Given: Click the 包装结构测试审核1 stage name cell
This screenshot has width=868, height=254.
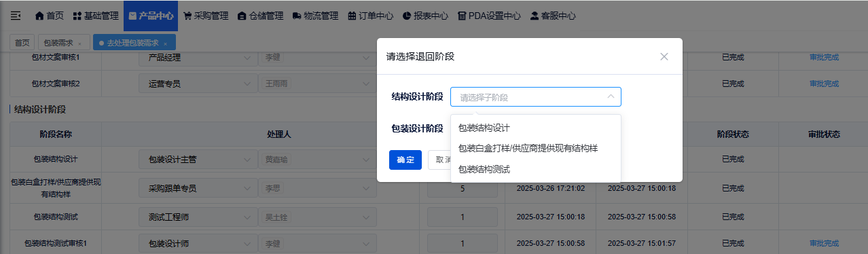Looking at the screenshot, I should click(x=56, y=243).
